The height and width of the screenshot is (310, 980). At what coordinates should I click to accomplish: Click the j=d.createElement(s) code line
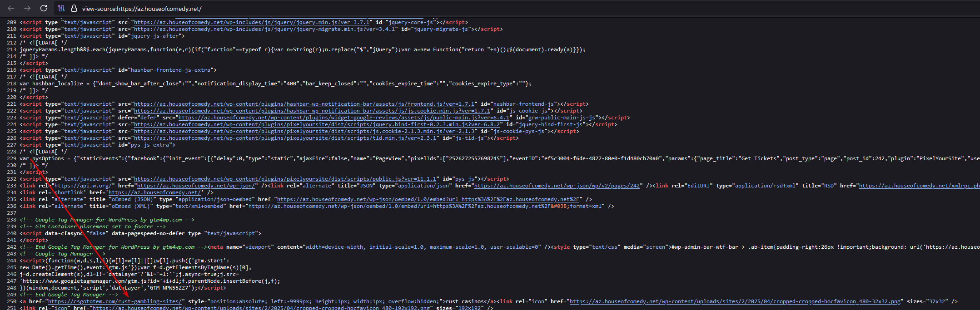(x=129, y=274)
